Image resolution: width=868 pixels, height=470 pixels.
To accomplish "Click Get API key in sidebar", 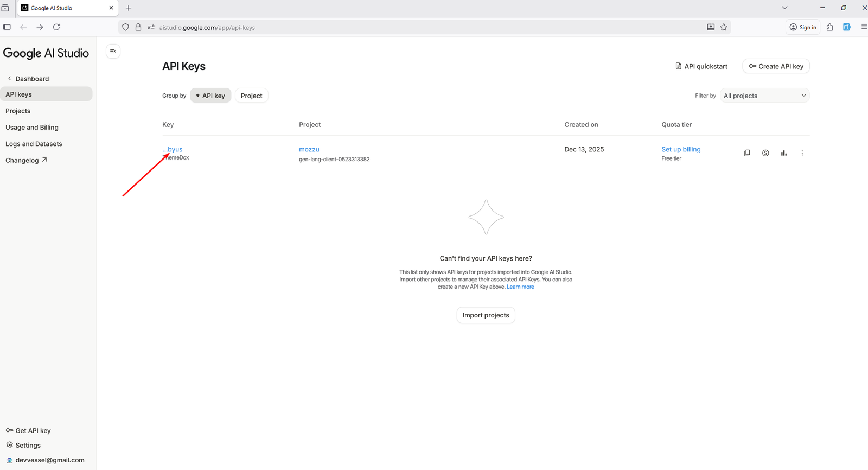I will tap(28, 430).
